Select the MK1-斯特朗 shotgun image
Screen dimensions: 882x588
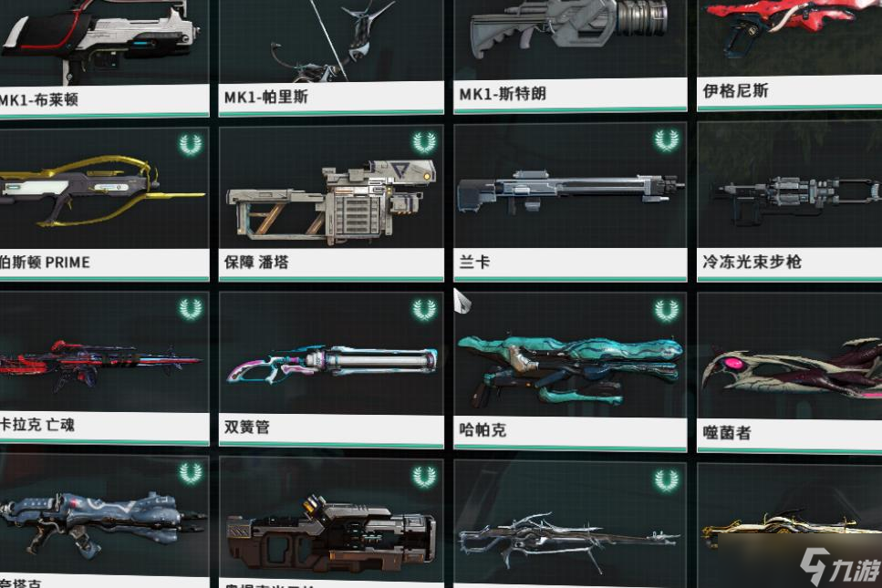[569, 28]
